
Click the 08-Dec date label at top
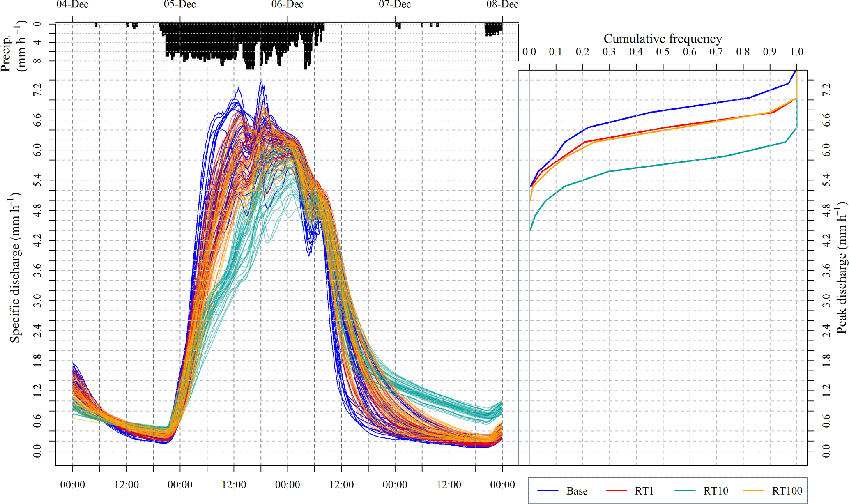click(502, 5)
